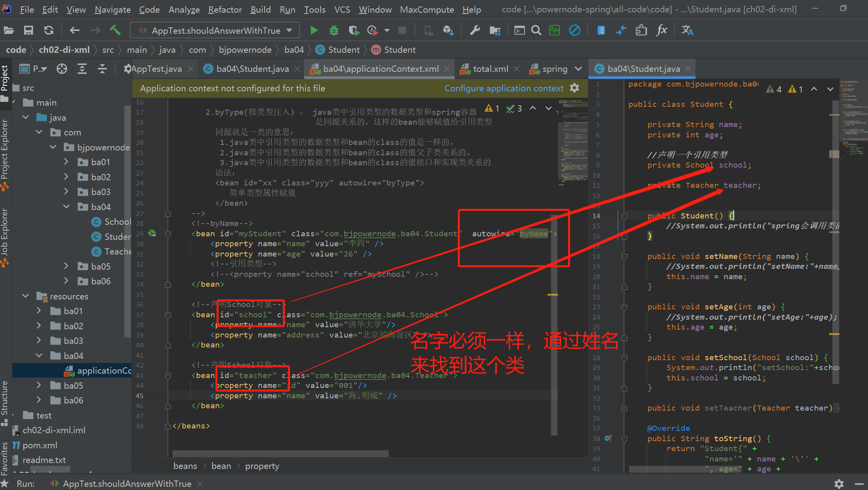This screenshot has height=490, width=868.
Task: Start a Debug session with the bug icon
Action: point(334,30)
